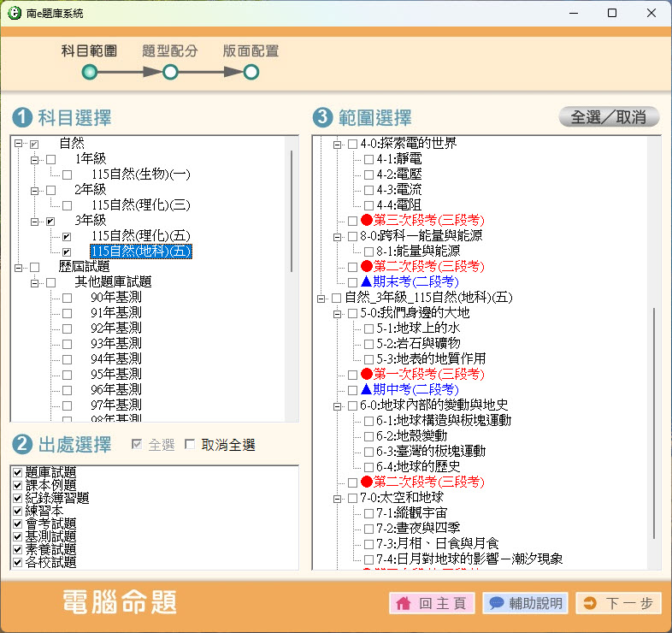This screenshot has height=633, width=672.
Task: Select 5-2:岩石與礦物 tree row
Action: (418, 344)
